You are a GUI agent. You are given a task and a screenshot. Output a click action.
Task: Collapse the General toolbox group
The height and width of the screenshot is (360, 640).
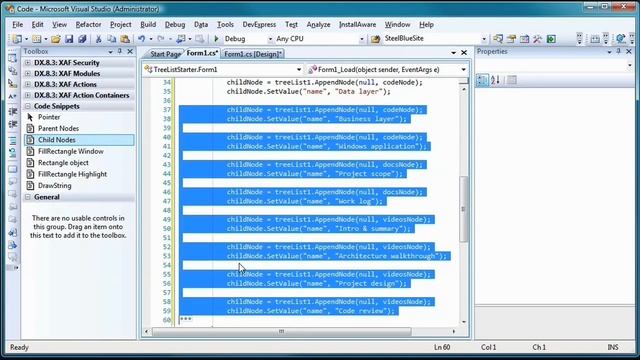[28, 197]
